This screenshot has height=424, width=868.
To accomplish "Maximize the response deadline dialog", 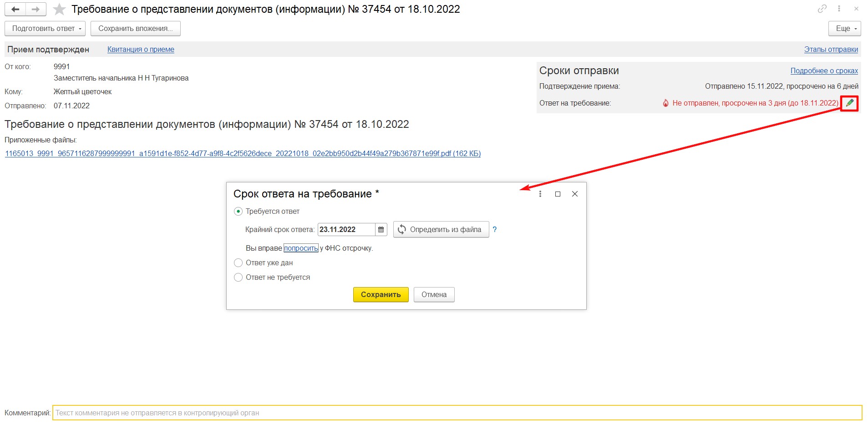I will [x=558, y=194].
